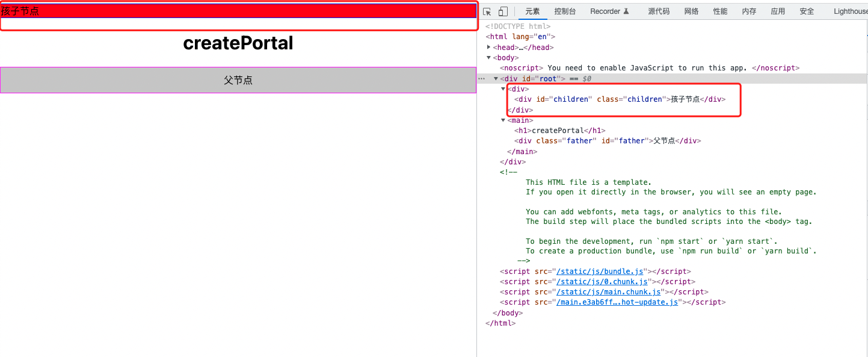The width and height of the screenshot is (868, 357).
Task: Collapse the div wrapping children node
Action: tap(503, 89)
